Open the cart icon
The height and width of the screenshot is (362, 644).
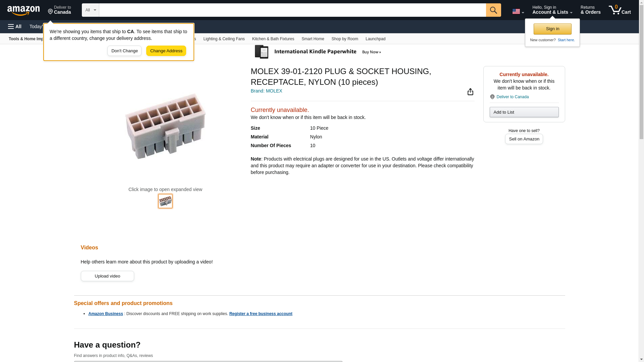(x=620, y=10)
